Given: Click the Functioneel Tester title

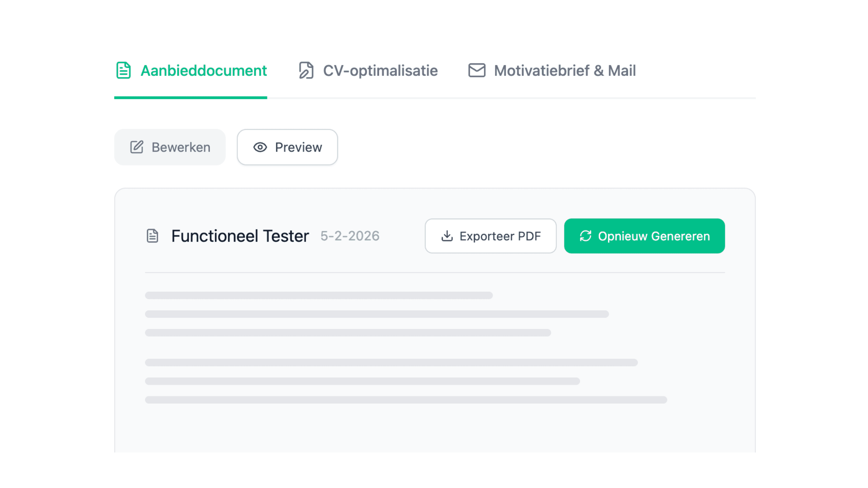Looking at the screenshot, I should tap(240, 236).
